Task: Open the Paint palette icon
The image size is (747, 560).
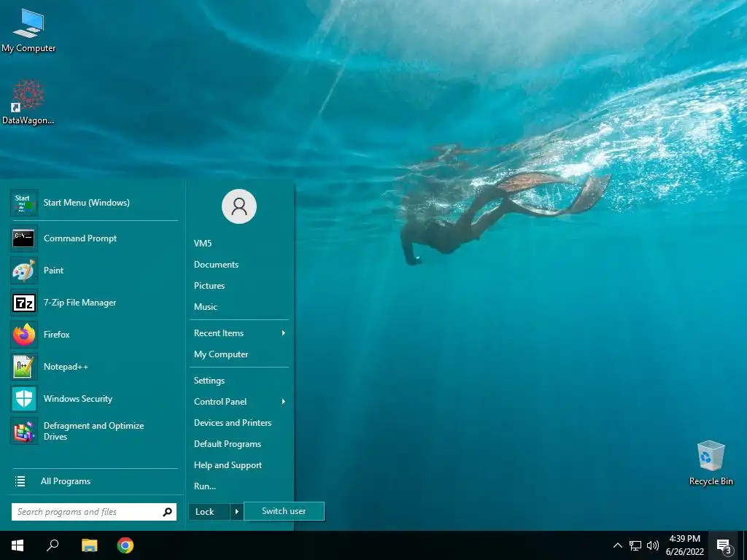Action: pyautogui.click(x=24, y=271)
